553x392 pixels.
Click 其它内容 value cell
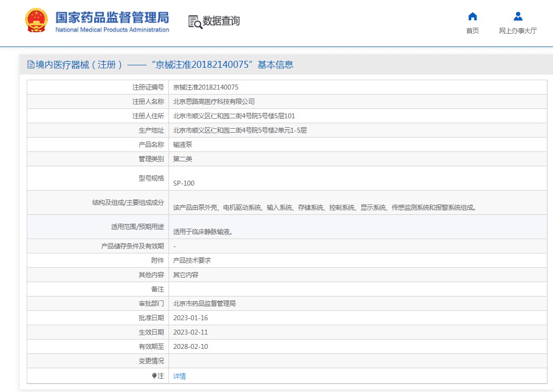coord(185,275)
